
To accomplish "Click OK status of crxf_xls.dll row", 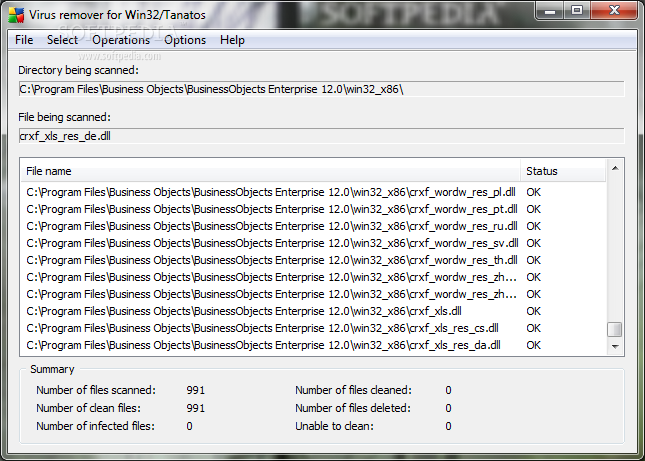I will pyautogui.click(x=534, y=311).
